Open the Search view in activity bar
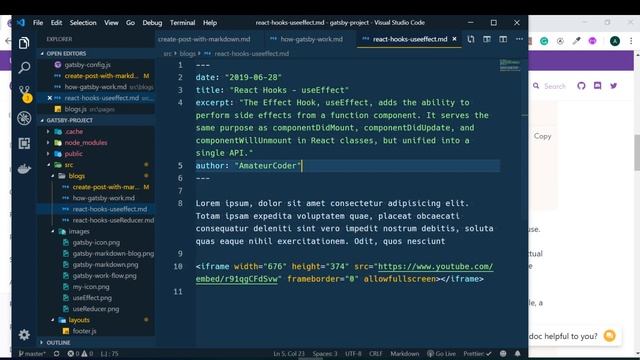The image size is (640, 360). coord(24,67)
